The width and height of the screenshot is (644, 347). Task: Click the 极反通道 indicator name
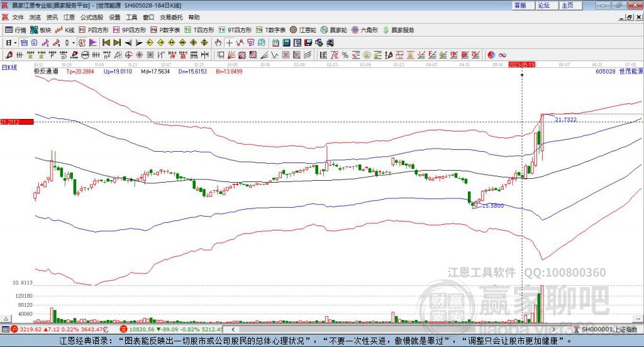(x=46, y=71)
